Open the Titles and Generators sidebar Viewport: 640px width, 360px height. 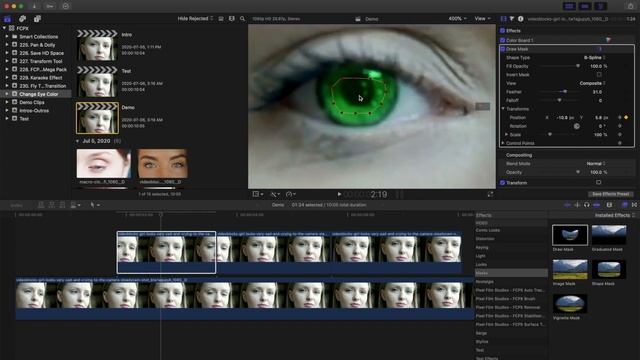[37, 19]
